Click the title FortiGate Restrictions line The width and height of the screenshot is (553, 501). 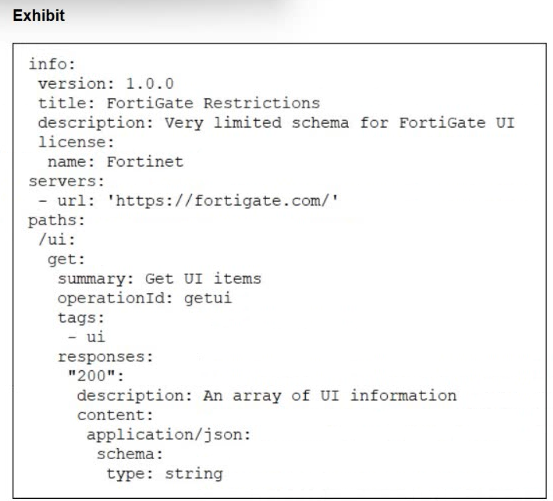tap(179, 103)
